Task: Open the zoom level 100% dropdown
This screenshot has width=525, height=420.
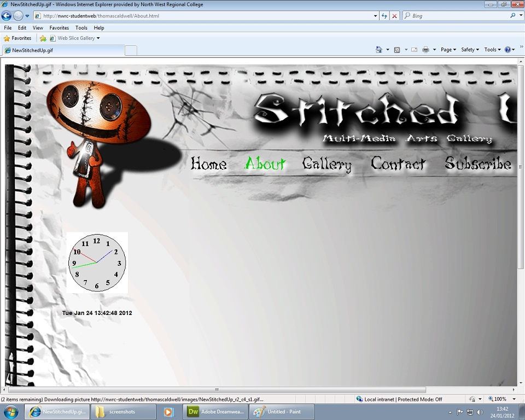Action: pyautogui.click(x=502, y=399)
